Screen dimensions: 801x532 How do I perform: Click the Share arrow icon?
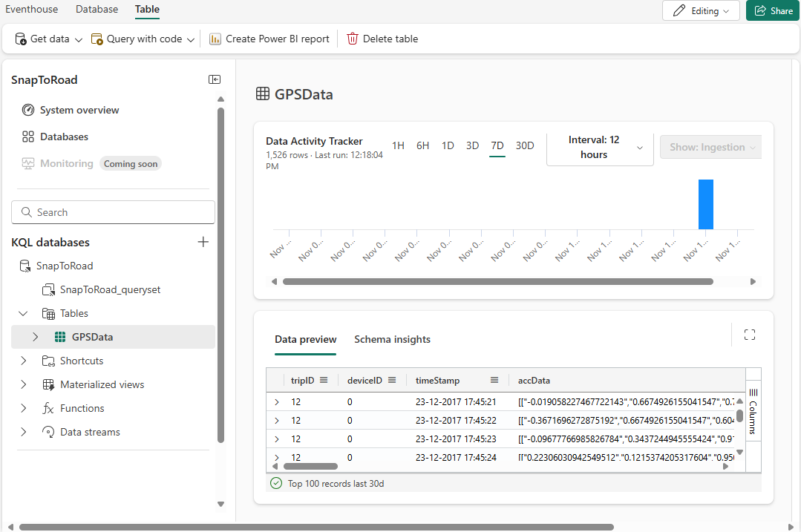tap(761, 10)
